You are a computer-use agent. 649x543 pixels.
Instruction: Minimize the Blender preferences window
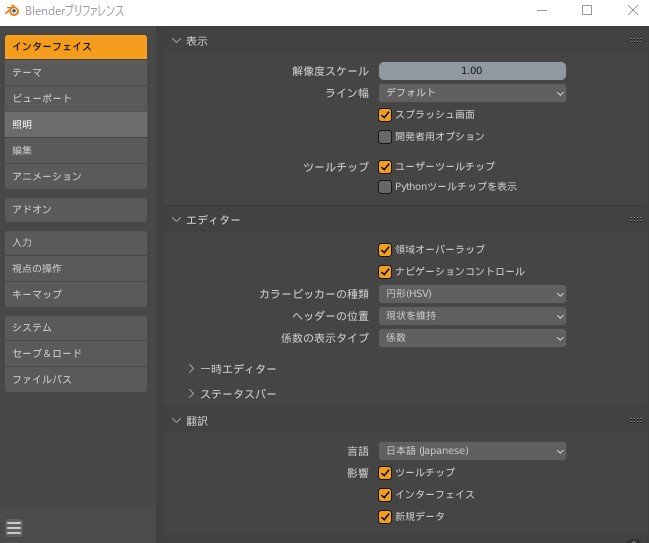pos(542,10)
